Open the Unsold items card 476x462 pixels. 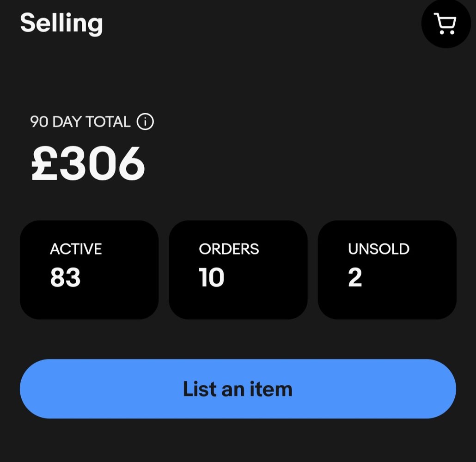[x=387, y=270]
